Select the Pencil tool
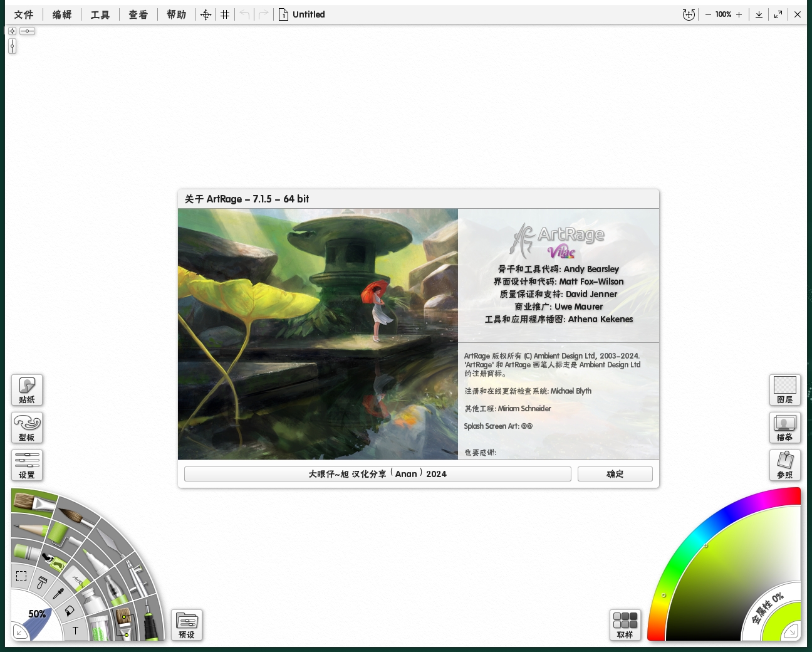The height and width of the screenshot is (652, 812). 30,527
